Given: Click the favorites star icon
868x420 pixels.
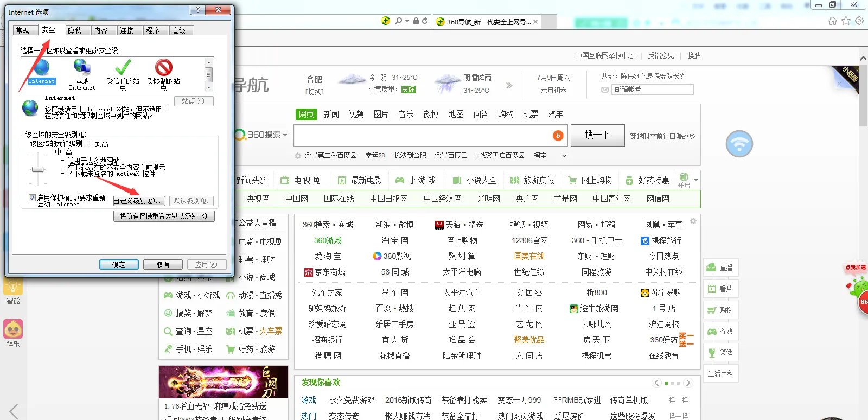Looking at the screenshot, I should (846, 21).
